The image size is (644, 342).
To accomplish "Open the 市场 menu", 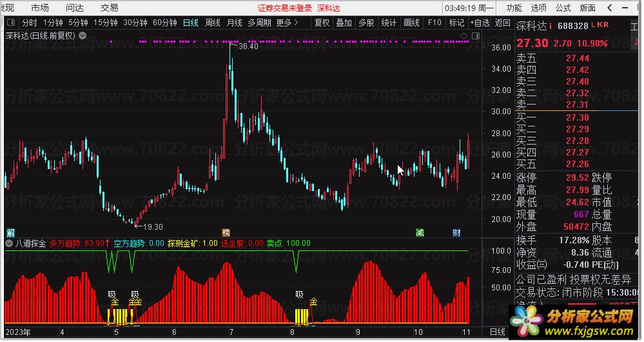I will [40, 8].
